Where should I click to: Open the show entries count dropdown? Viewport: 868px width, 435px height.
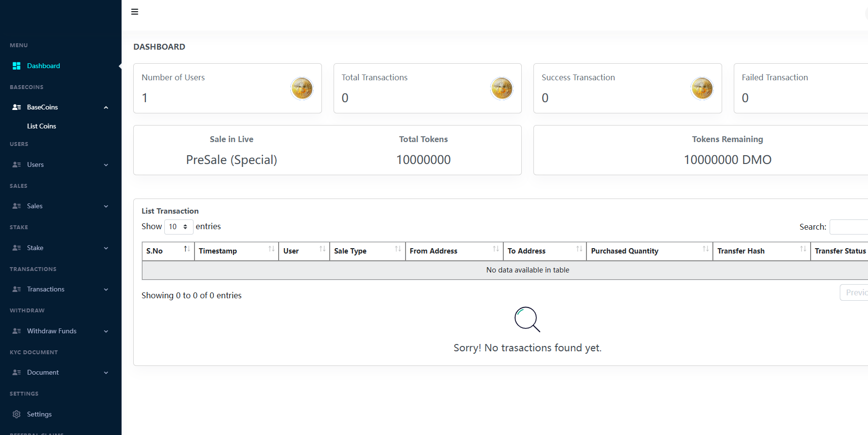(178, 227)
